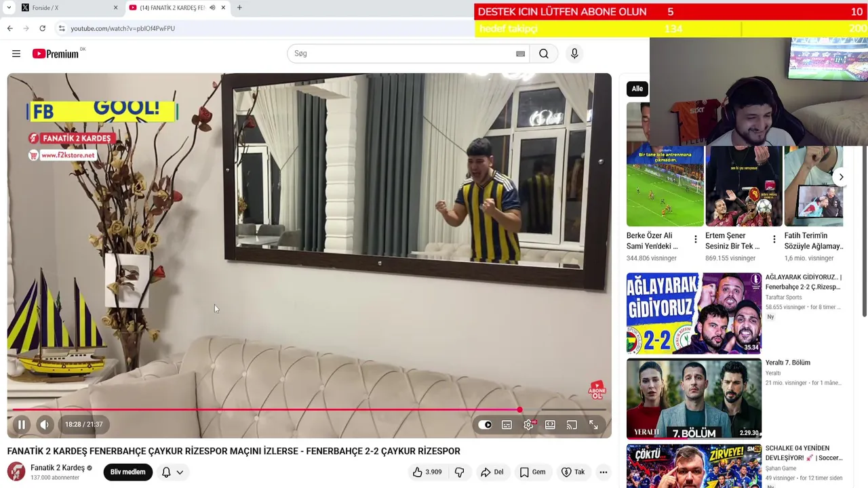Image resolution: width=868 pixels, height=488 pixels.
Task: Send thanks with Tak button
Action: coord(573,472)
